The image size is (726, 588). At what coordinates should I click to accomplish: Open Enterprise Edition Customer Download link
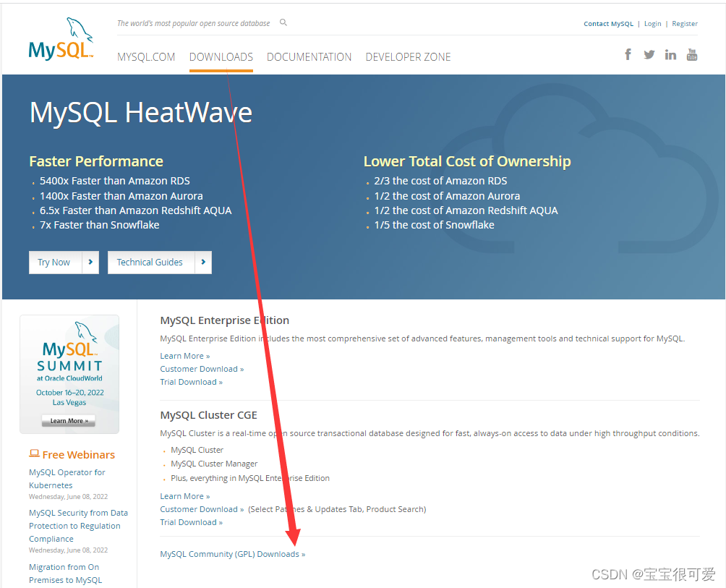[202, 369]
